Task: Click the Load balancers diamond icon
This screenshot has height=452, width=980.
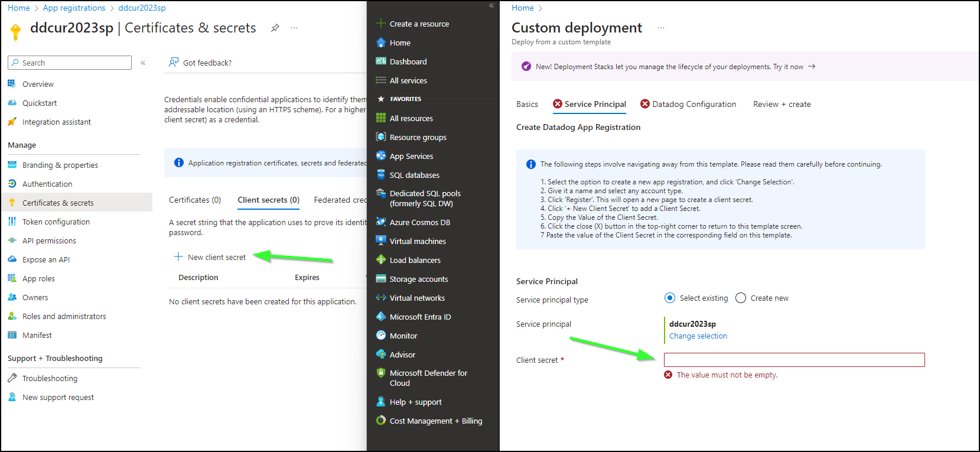Action: pyautogui.click(x=381, y=260)
